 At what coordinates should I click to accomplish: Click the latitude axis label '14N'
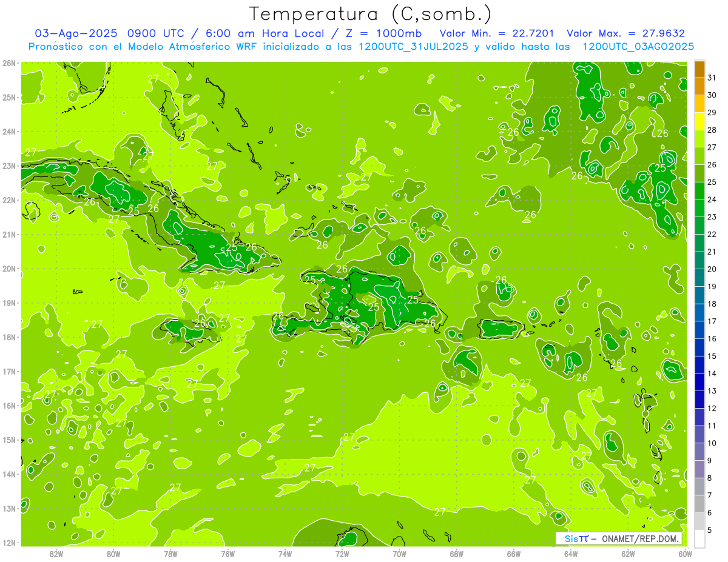click(9, 474)
